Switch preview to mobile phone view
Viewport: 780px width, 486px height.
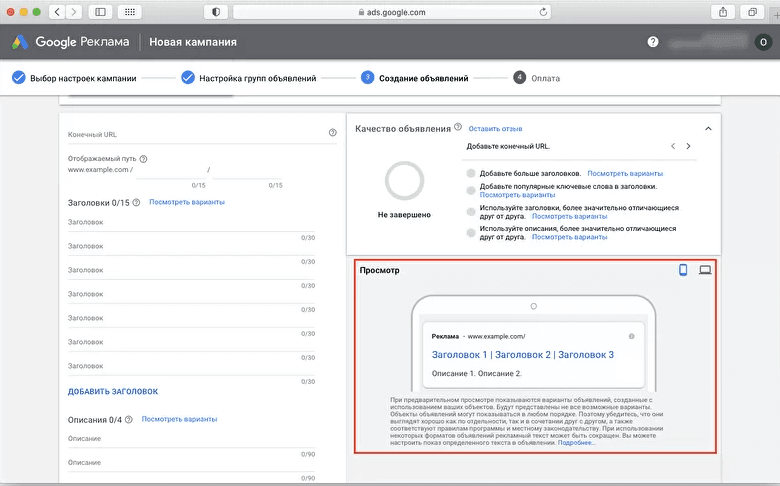[x=683, y=270]
